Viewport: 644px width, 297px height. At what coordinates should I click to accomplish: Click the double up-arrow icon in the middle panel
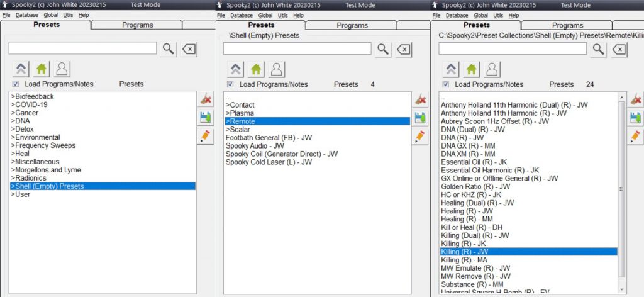[x=235, y=69]
